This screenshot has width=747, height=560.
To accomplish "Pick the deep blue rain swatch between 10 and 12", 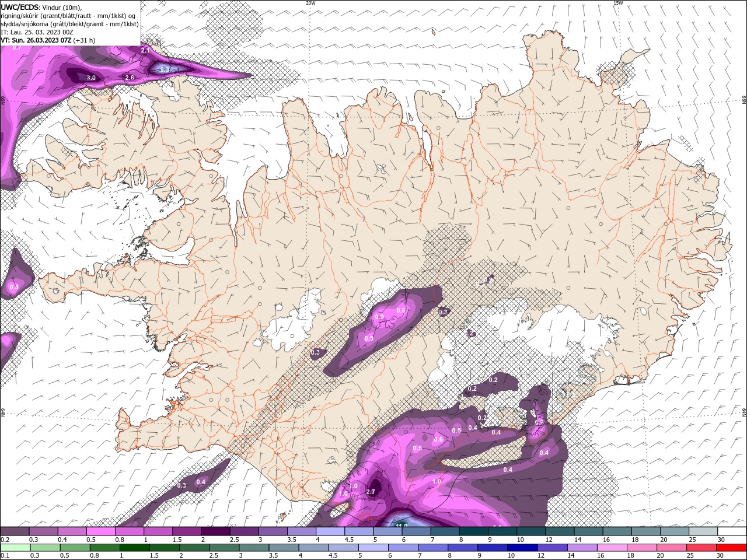I will coord(521,548).
